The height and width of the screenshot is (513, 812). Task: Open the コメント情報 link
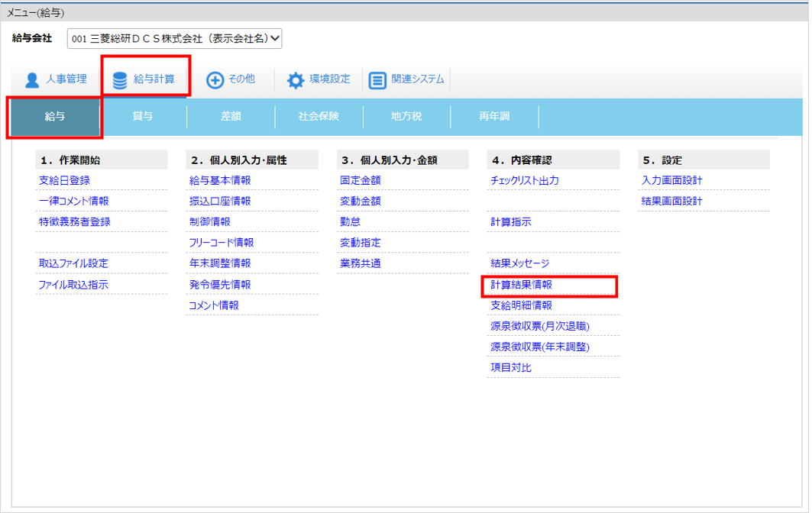(x=215, y=305)
